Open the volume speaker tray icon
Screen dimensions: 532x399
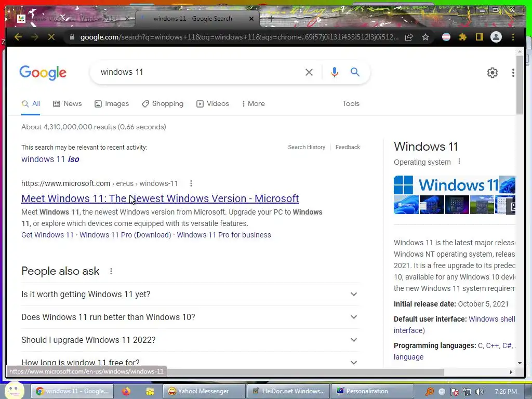[479, 392]
